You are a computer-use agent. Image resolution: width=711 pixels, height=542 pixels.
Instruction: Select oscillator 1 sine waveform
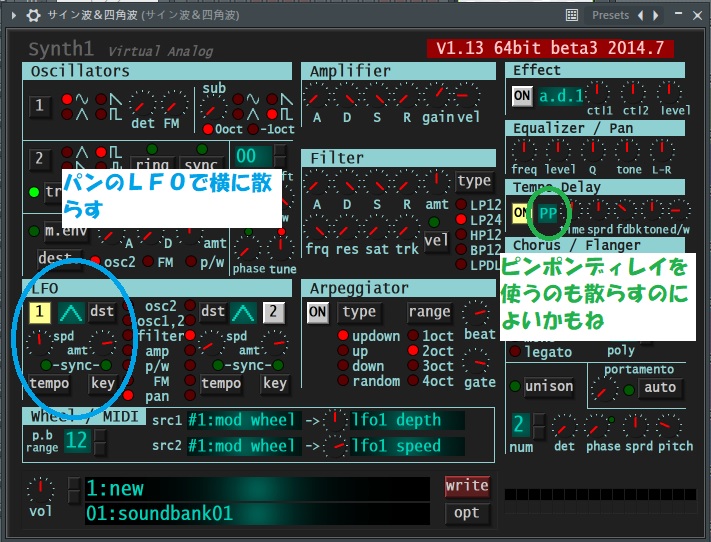tap(67, 99)
